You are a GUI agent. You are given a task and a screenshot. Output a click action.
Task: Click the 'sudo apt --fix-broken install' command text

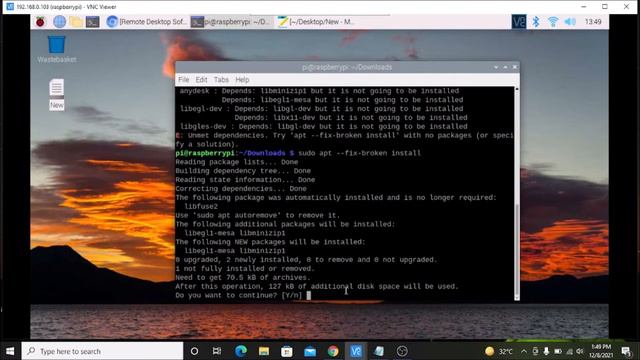coord(359,153)
